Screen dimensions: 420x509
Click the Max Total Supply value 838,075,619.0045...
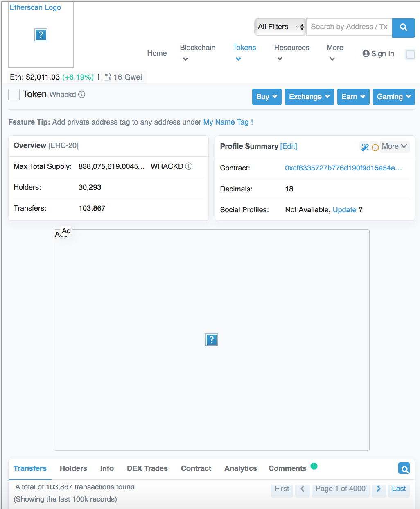(x=111, y=166)
